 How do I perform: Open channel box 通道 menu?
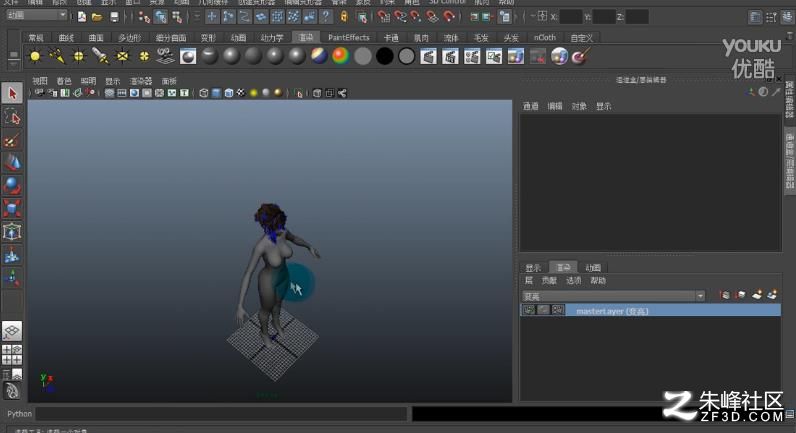pyautogui.click(x=530, y=106)
